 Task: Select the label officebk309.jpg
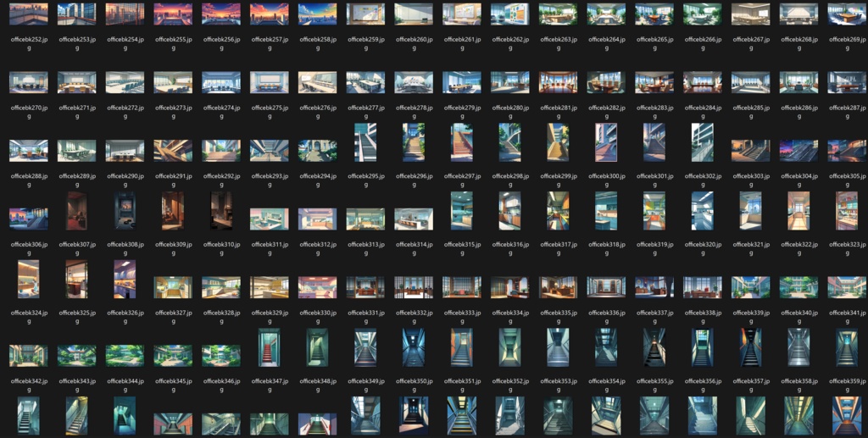(173, 248)
